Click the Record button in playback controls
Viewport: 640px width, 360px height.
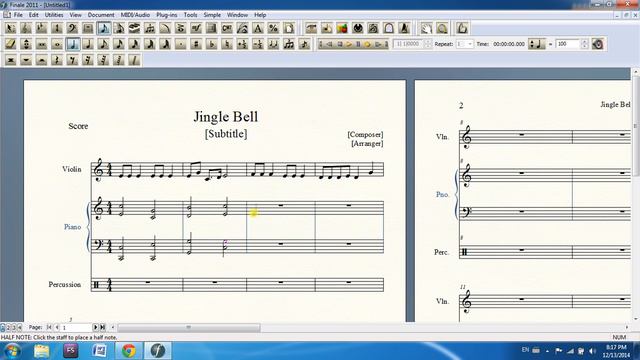point(367,44)
